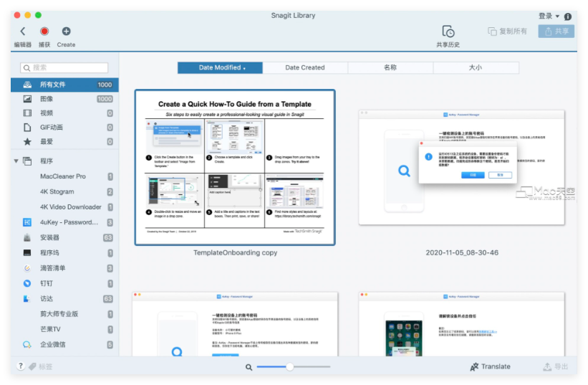
Task: Click the 2020-11-05_08-30-46 file name
Action: [x=462, y=253]
